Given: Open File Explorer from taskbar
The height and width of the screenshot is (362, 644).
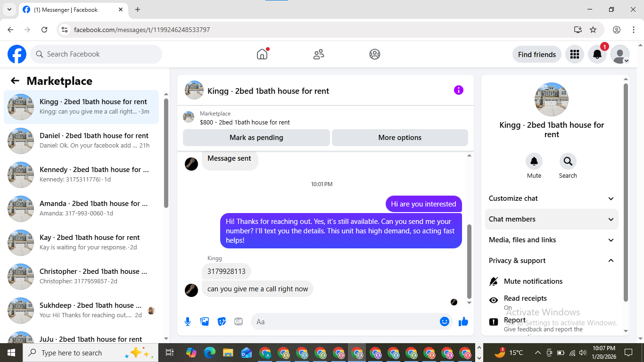Looking at the screenshot, I should point(228,353).
